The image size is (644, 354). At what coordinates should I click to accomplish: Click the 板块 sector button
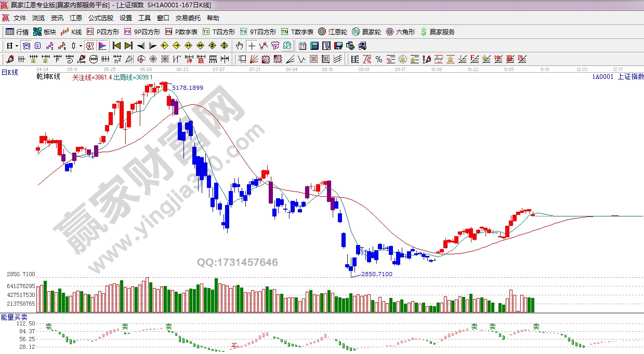tap(44, 32)
